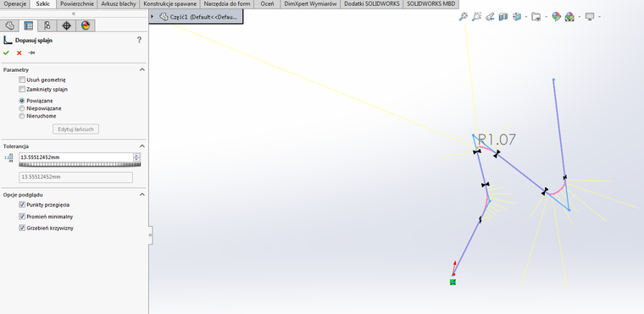
Task: Check the Zamknięty splajn option
Action: click(x=22, y=89)
